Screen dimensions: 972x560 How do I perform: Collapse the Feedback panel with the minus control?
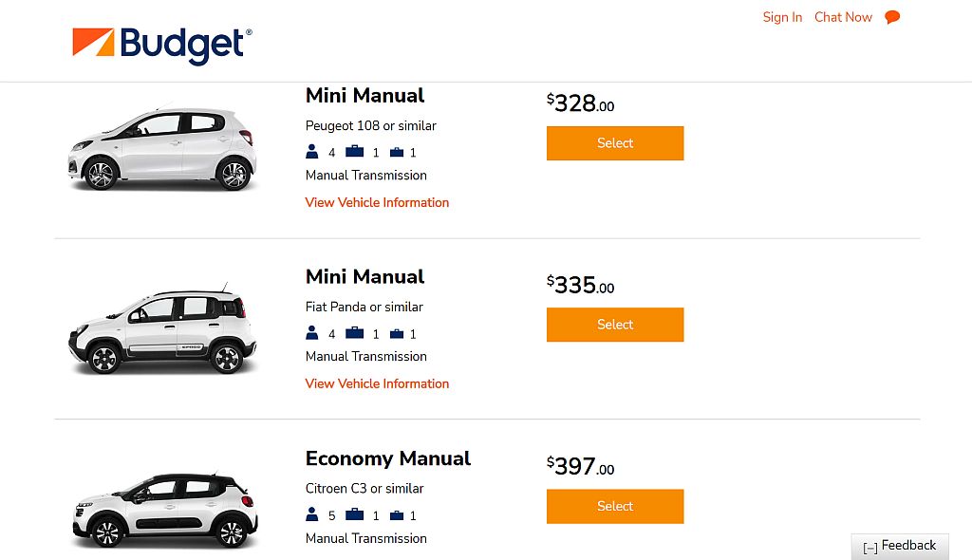869,547
